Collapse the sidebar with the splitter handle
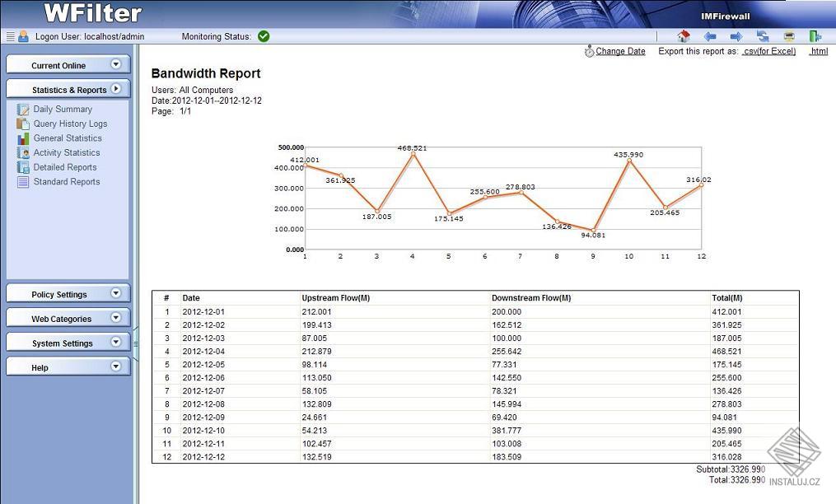 (136, 344)
